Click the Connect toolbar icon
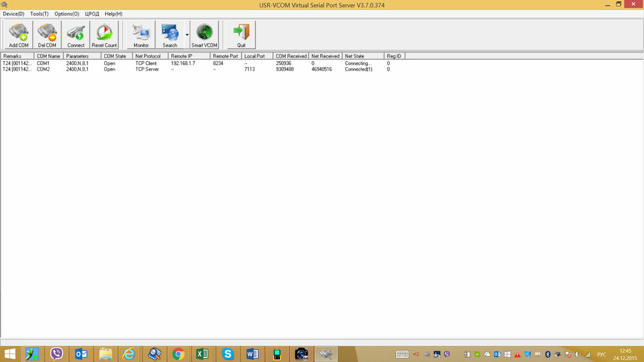This screenshot has width=644, height=362. point(75,35)
